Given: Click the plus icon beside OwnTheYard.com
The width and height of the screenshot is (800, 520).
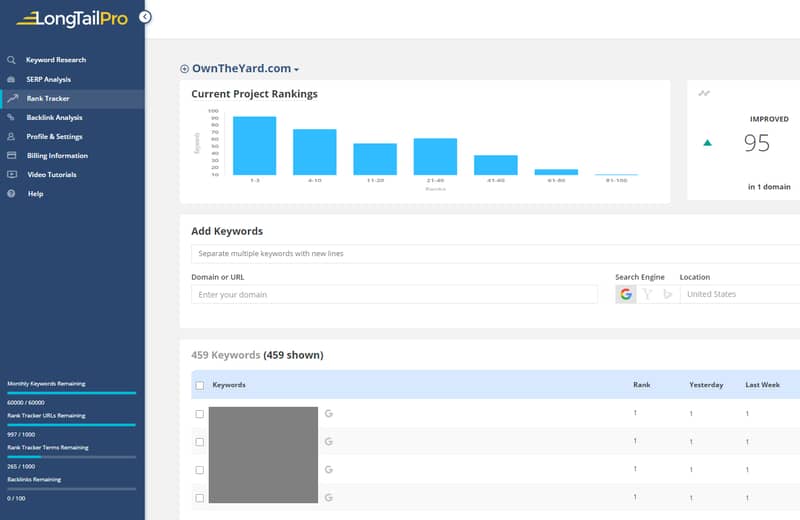Looking at the screenshot, I should tap(184, 69).
